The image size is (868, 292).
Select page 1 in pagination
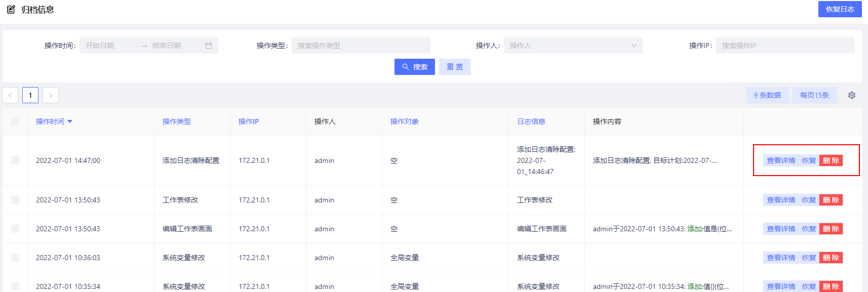(30, 95)
